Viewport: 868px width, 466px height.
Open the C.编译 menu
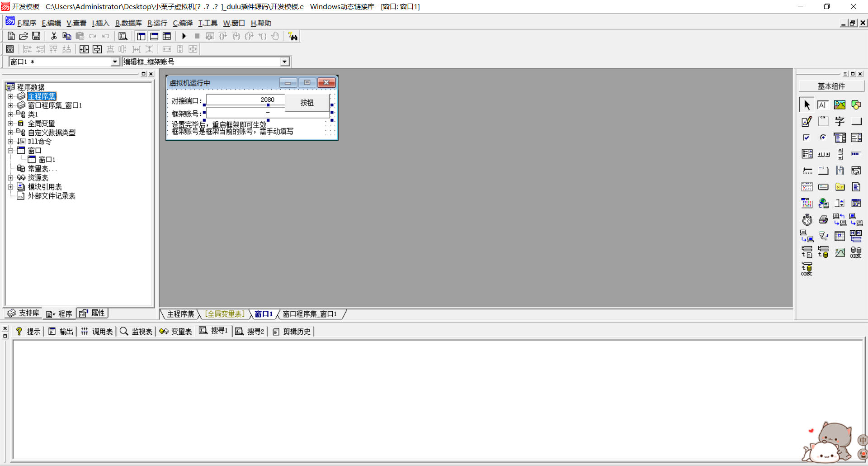coord(183,23)
